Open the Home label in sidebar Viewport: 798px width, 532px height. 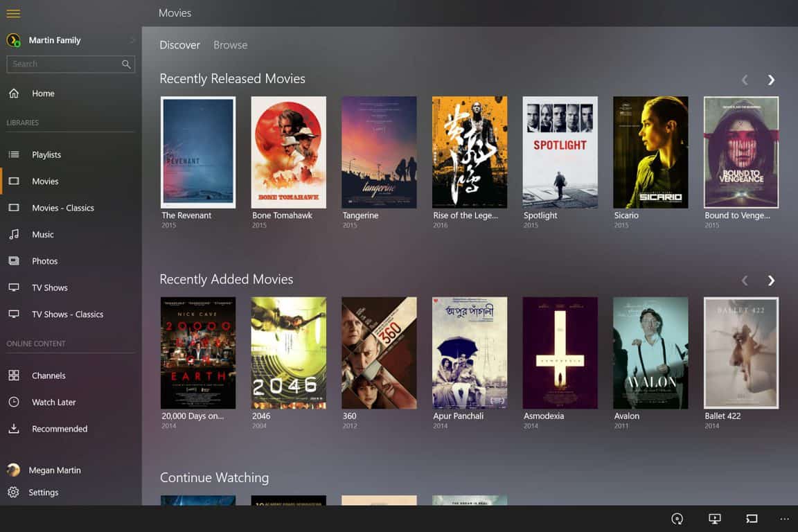tap(43, 93)
